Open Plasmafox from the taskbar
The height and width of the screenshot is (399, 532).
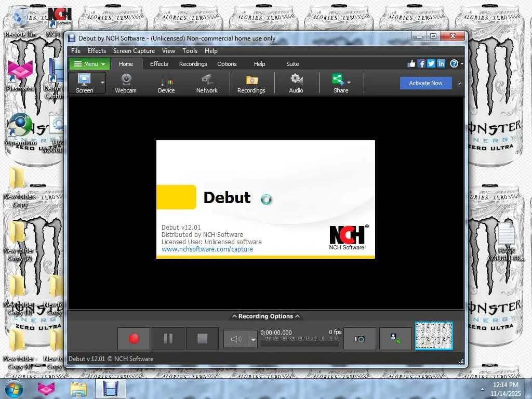[46, 389]
